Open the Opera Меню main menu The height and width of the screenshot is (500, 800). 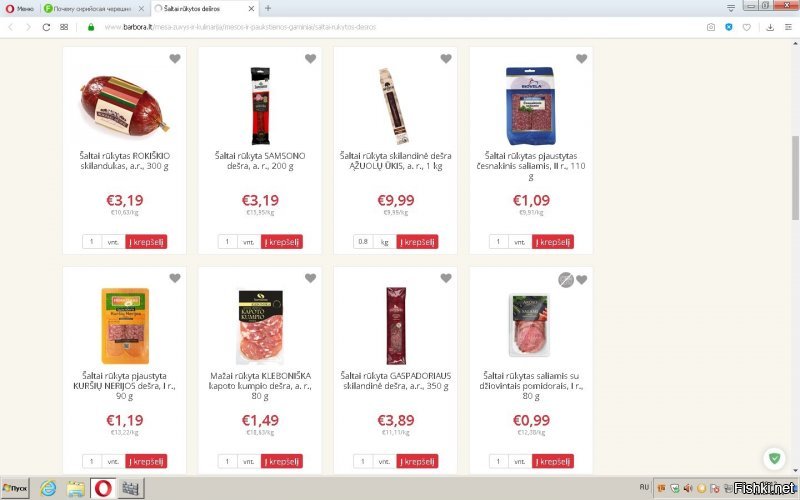pyautogui.click(x=19, y=9)
